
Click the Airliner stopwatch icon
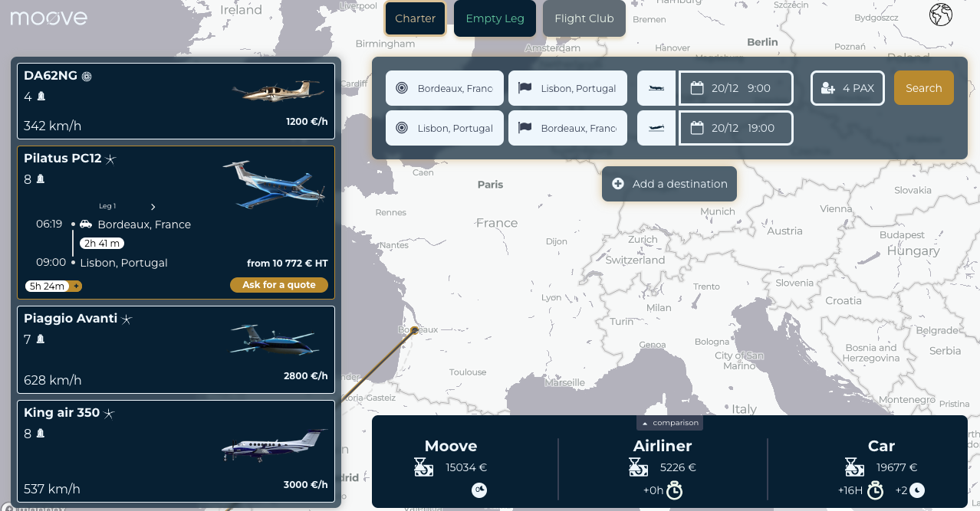coord(674,490)
